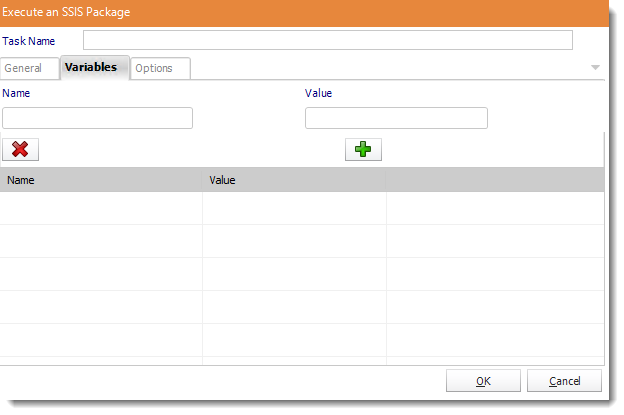This screenshot has height=415, width=624.
Task: Switch to the General tab
Action: (x=30, y=68)
